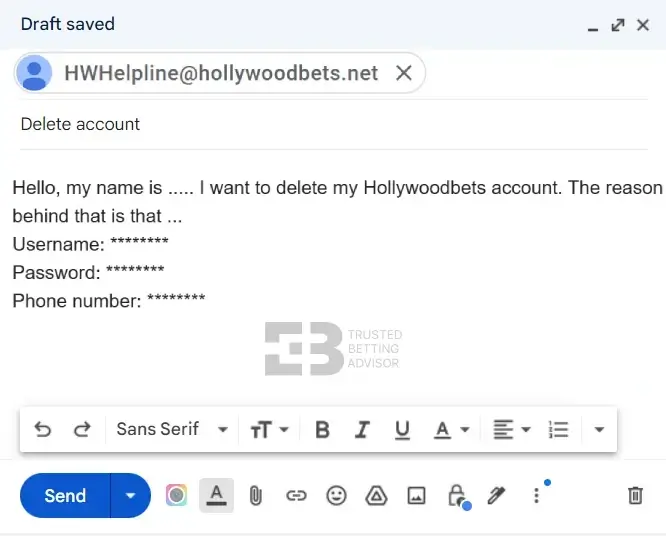Open the emoji picker

click(x=337, y=496)
